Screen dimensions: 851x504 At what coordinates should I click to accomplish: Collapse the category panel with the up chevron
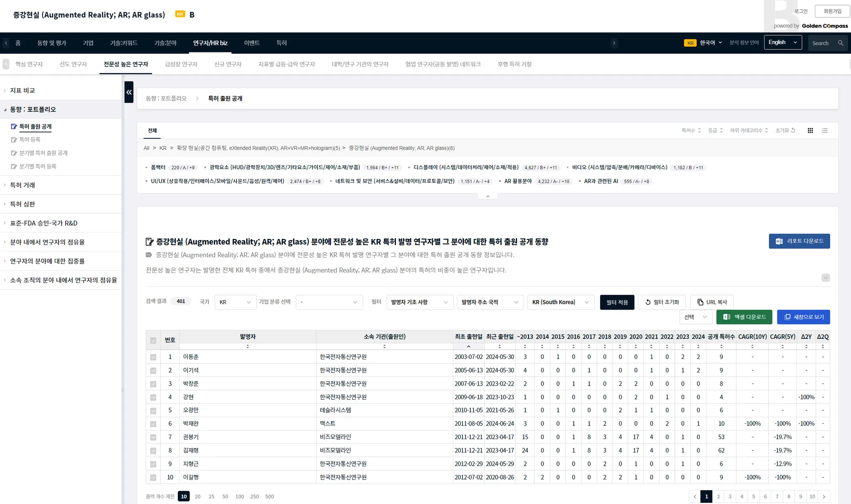pos(487,196)
